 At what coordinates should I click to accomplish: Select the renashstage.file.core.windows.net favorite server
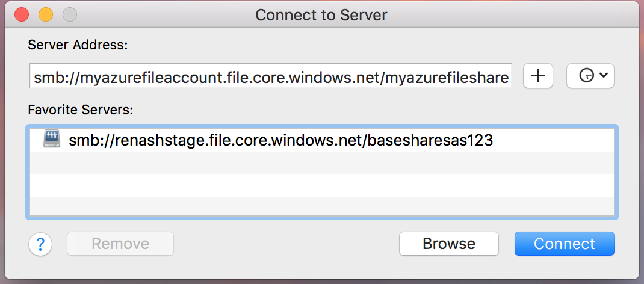coord(280,141)
